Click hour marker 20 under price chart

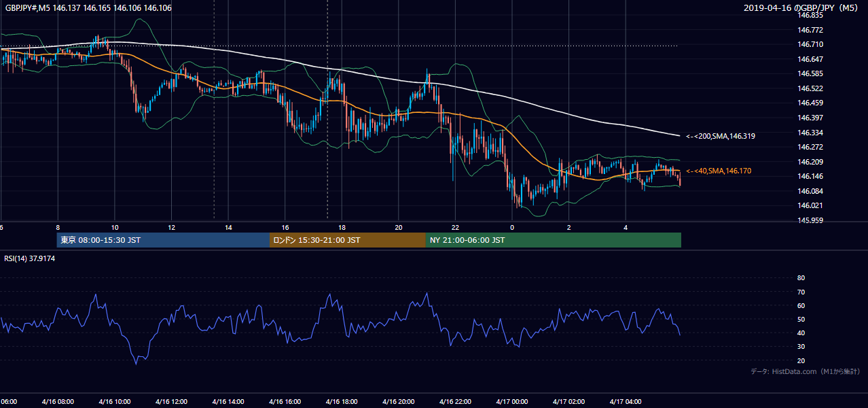(399, 227)
